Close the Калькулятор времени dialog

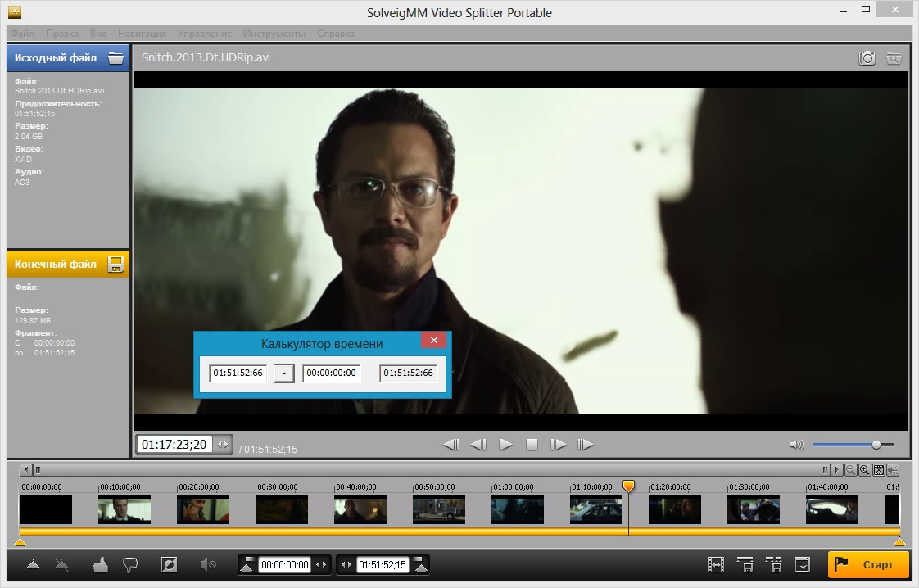coord(434,341)
